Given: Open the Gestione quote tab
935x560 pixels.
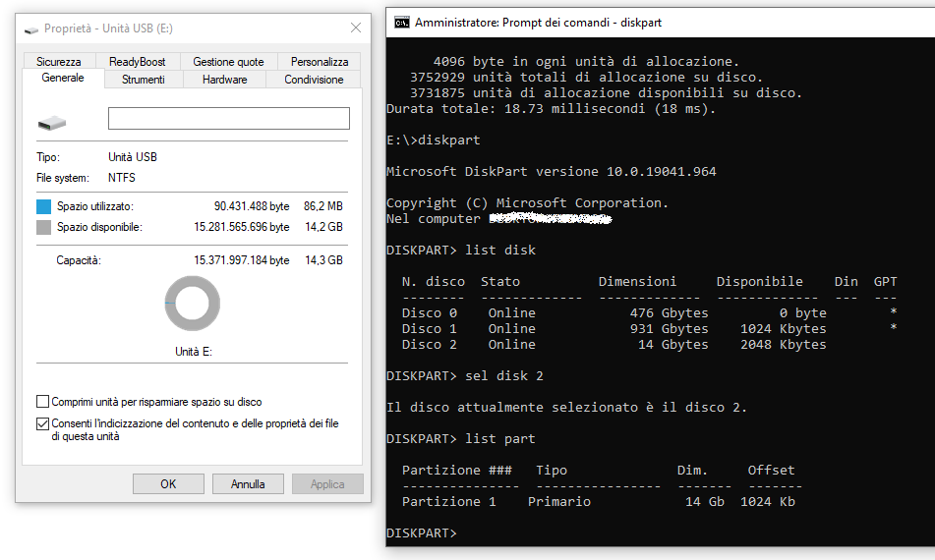Looking at the screenshot, I should click(x=228, y=61).
